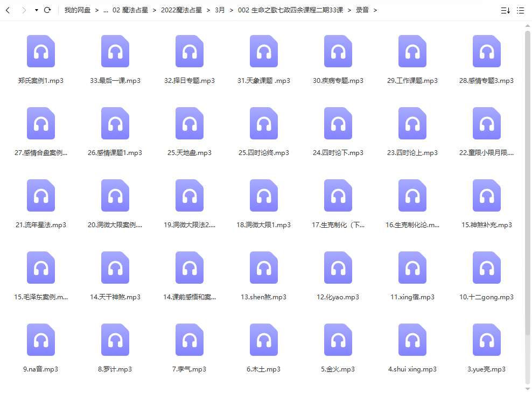Select 25.天地盘.mp3 audio file icon

[x=190, y=123]
